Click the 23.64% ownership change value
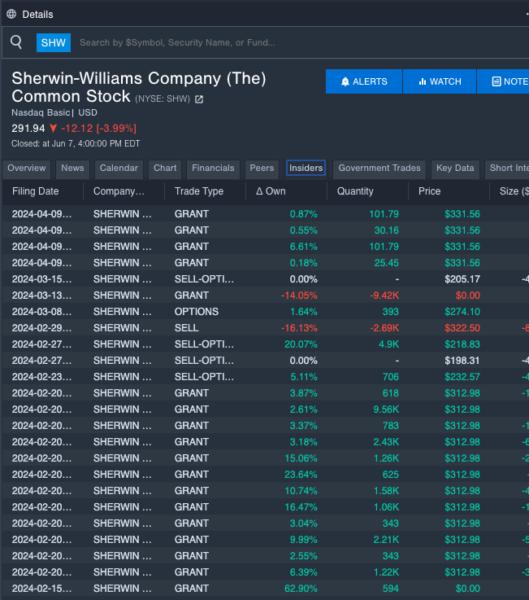 coord(300,474)
